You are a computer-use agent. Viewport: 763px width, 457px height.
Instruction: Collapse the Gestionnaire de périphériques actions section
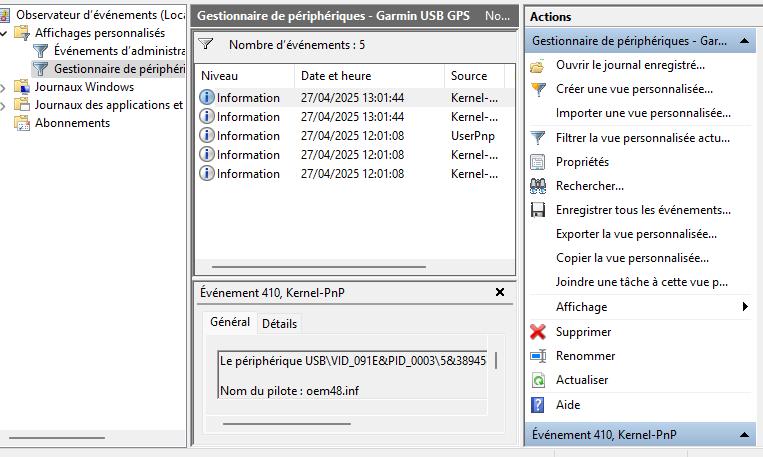click(744, 41)
